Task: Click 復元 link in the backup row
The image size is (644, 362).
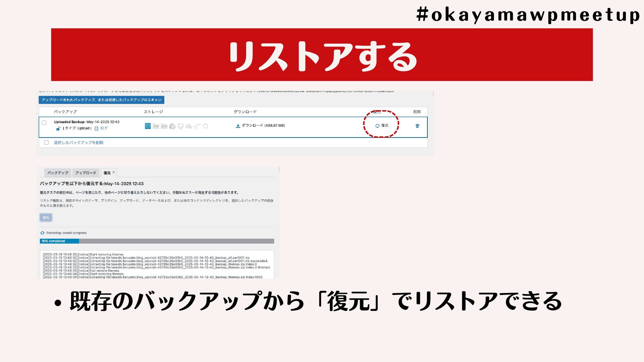Action: point(384,125)
